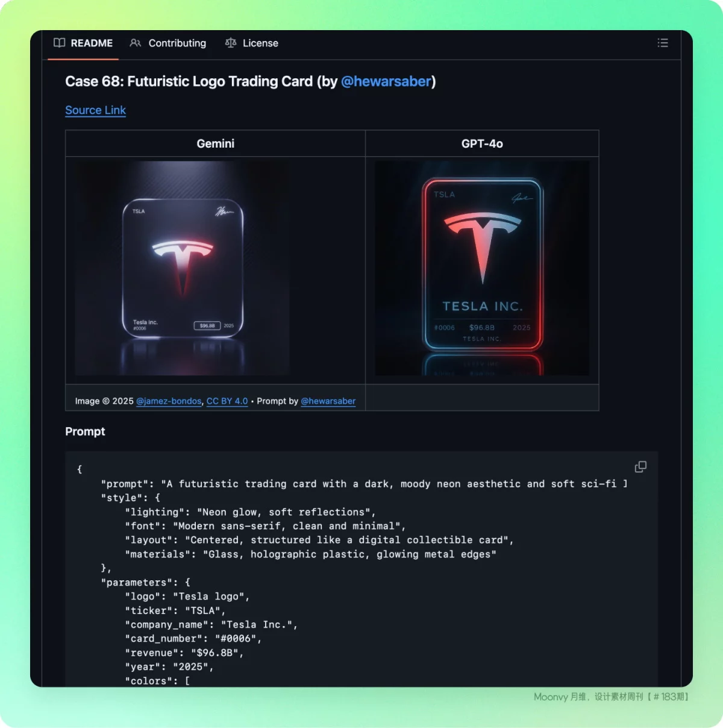Select the License tab
This screenshot has height=728, width=723.
coord(260,43)
